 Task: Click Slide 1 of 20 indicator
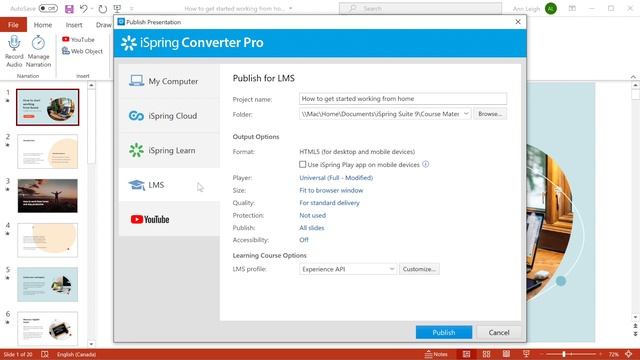(18, 354)
